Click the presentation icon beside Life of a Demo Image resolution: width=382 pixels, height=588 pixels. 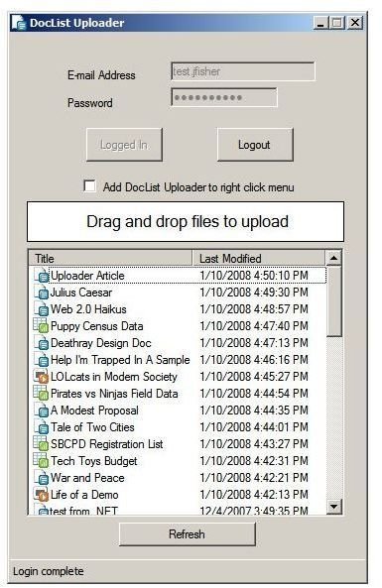pyautogui.click(x=41, y=495)
